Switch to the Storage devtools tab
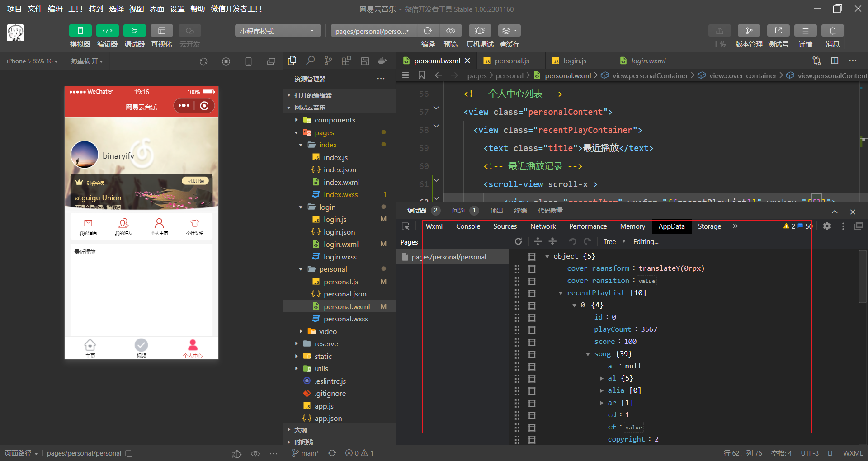This screenshot has height=461, width=868. tap(709, 226)
